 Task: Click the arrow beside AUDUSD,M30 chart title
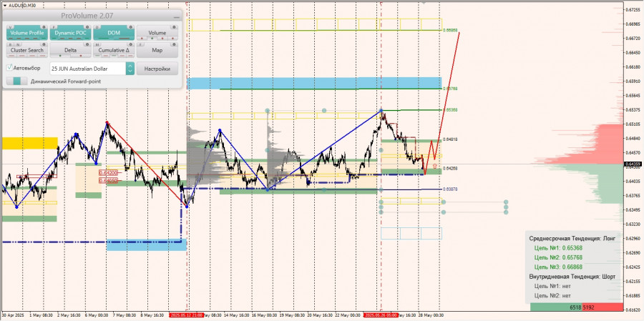tap(5, 5)
